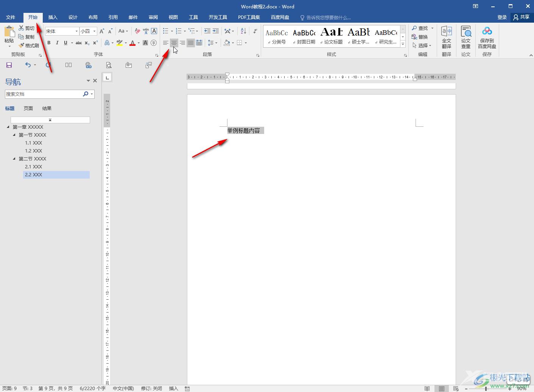Apply strikethrough formatting
534x392 pixels.
tap(79, 43)
